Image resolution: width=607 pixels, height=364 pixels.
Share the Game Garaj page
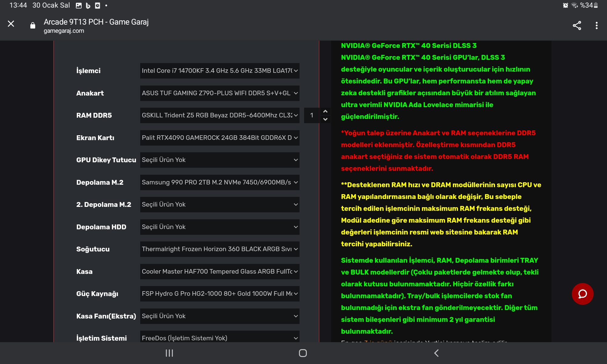577,25
